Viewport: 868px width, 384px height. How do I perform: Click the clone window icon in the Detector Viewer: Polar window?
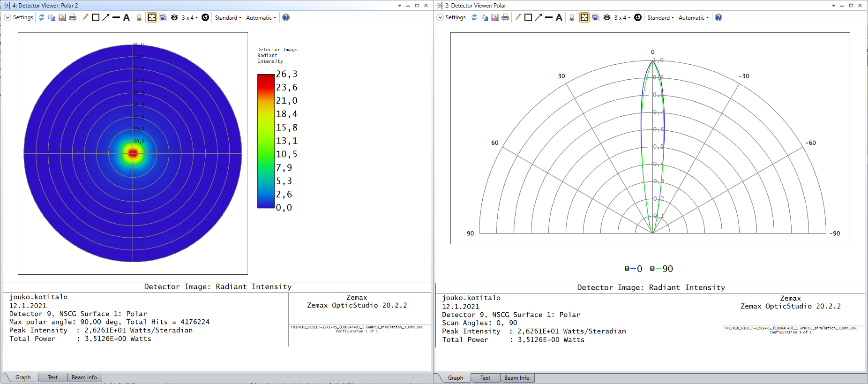pyautogui.click(x=596, y=17)
